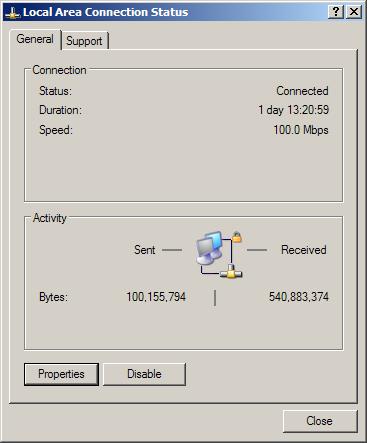The image size is (367, 443).
Task: Click the network computers activity icon
Action: [209, 248]
